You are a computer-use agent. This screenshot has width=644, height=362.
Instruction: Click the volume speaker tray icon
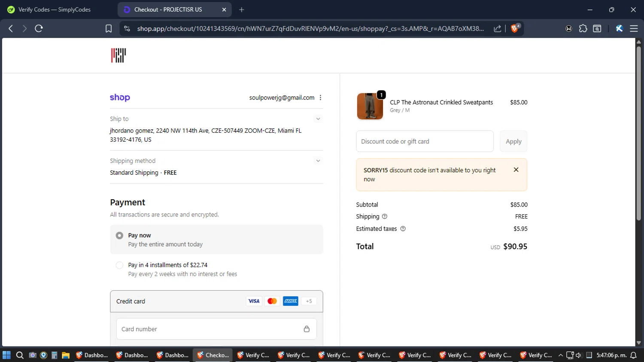[579, 355]
